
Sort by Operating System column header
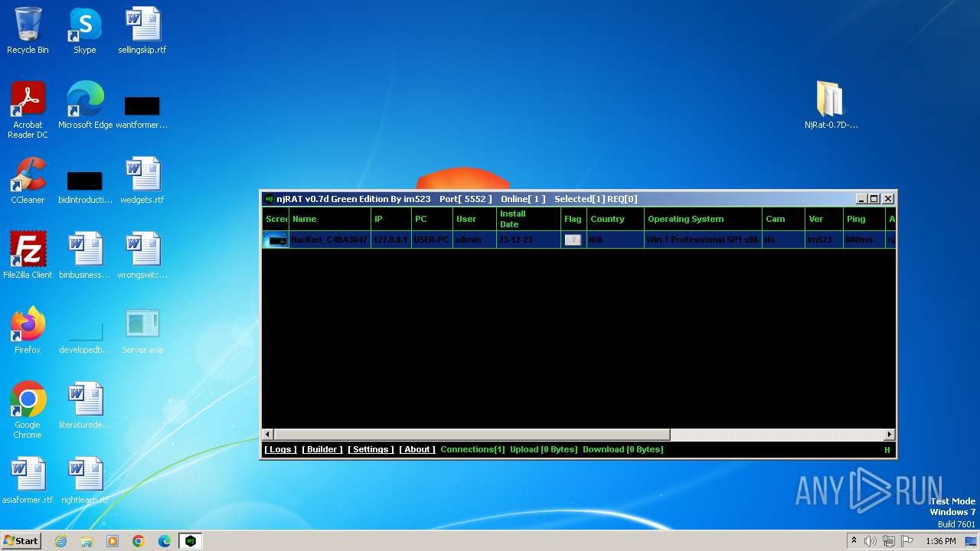click(703, 219)
